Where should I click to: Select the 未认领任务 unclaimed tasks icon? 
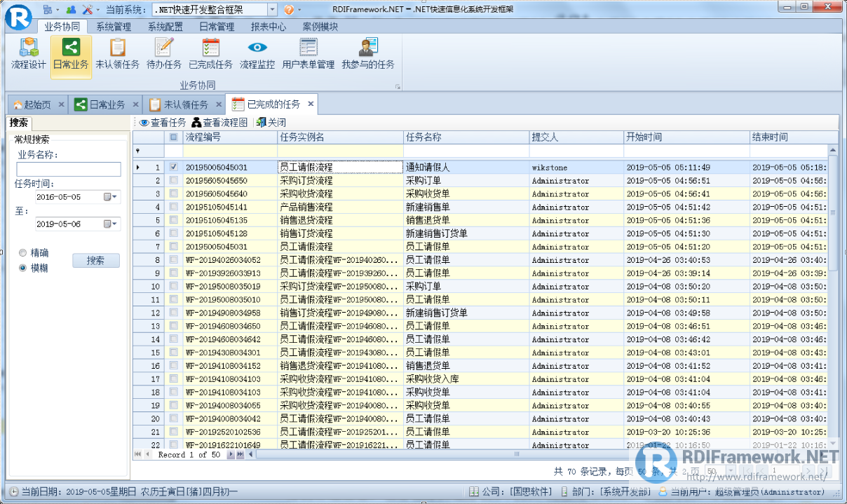coord(116,56)
